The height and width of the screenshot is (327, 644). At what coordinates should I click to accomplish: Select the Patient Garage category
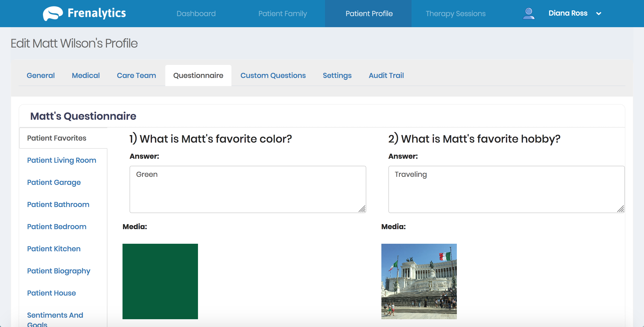pos(54,182)
